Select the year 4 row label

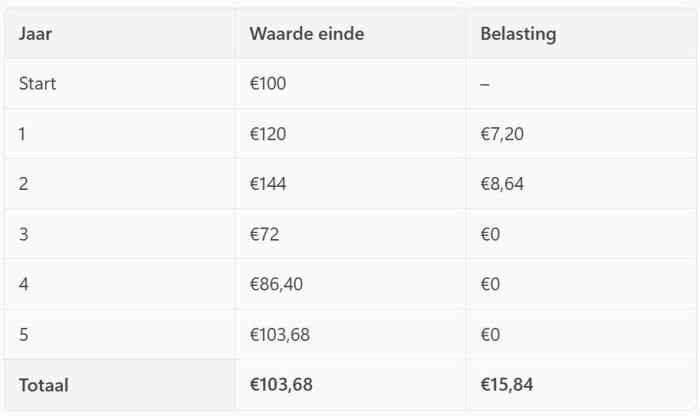pyautogui.click(x=23, y=284)
